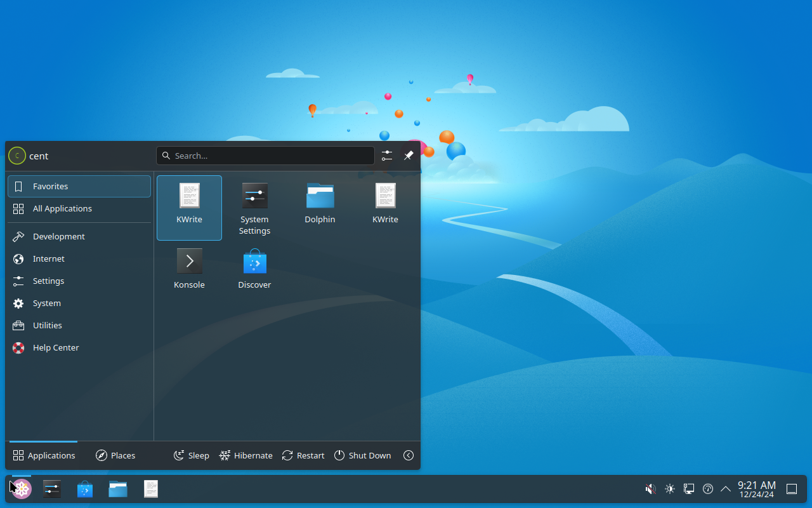Viewport: 812px width, 508px height.
Task: Collapse the power options with the left chevron
Action: [x=409, y=455]
